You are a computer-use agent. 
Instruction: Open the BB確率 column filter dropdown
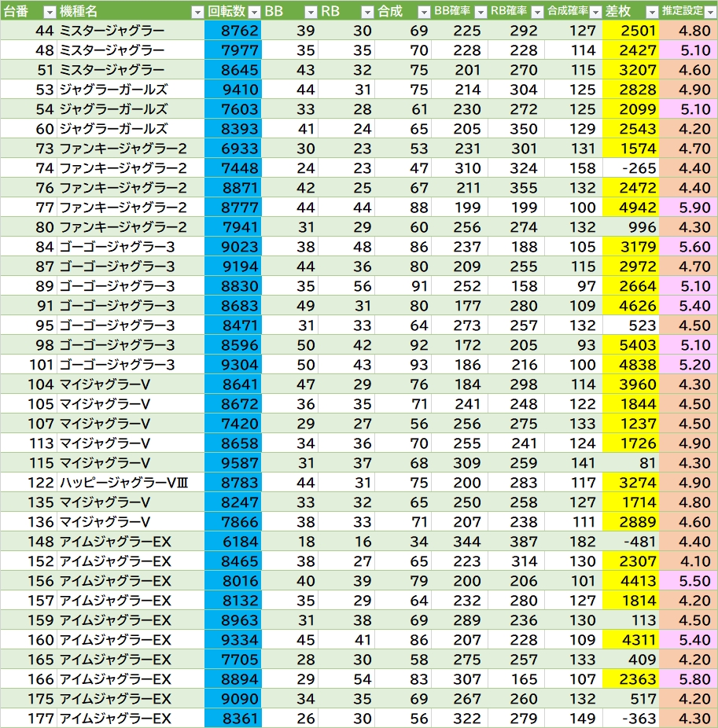481,12
